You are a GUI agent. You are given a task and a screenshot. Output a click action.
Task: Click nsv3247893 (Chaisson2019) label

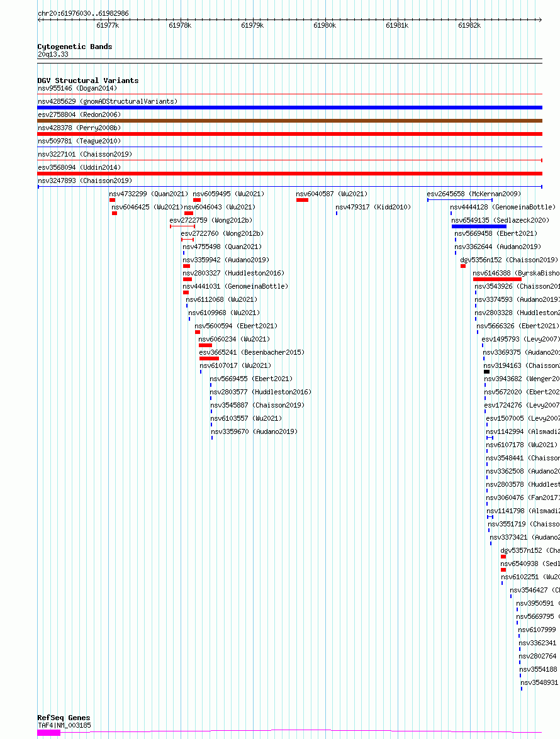(85, 181)
